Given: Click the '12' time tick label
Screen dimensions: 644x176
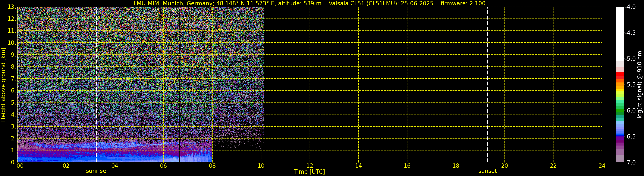Looking at the screenshot, I should point(310,166).
